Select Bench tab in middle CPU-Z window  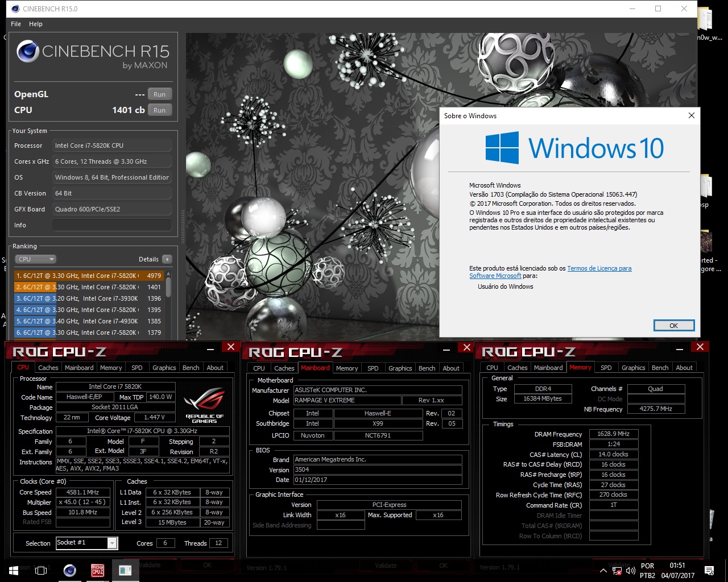point(427,368)
